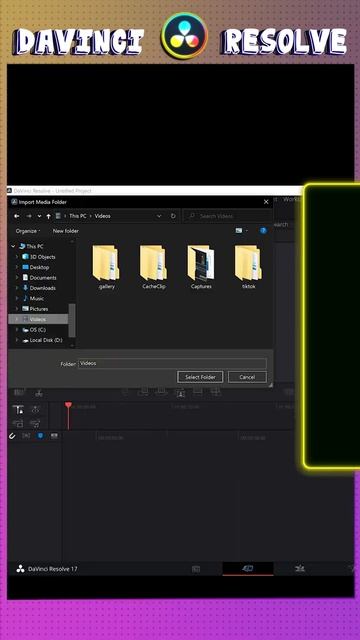Expand the 3D Objects node
Viewport: 360px width, 640px height.
point(17,257)
